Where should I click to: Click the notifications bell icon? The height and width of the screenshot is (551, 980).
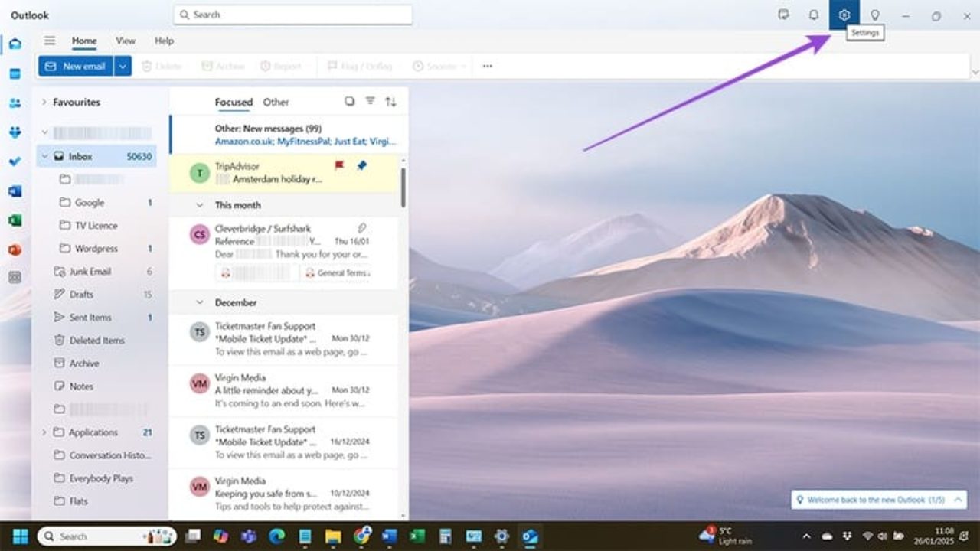[x=813, y=14]
